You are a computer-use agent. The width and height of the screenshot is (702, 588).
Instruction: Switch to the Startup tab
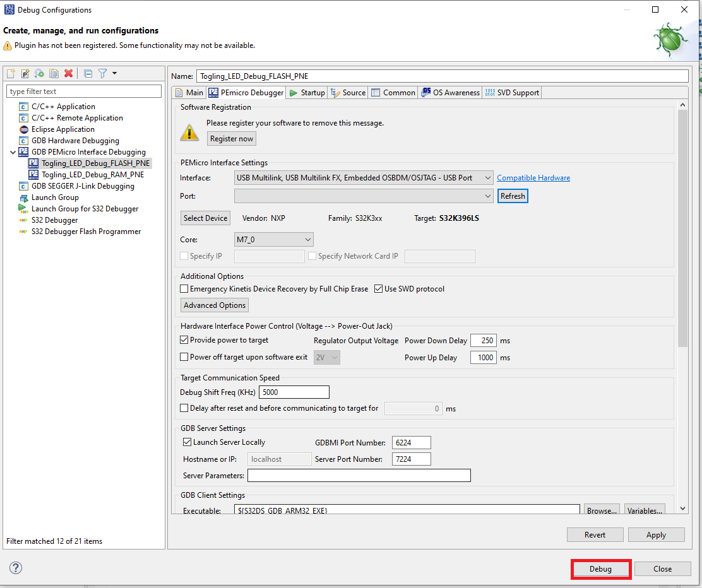[x=306, y=93]
